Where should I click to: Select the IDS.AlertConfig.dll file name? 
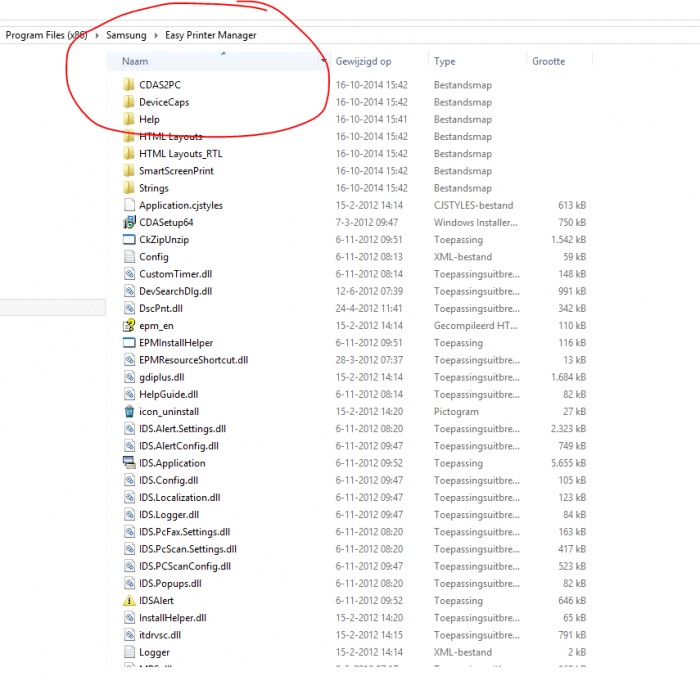tap(179, 446)
